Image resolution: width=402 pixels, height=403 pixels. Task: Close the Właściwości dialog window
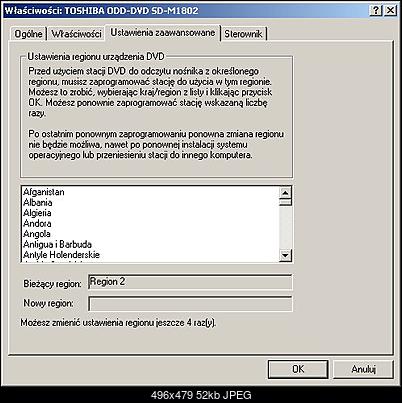click(x=390, y=11)
